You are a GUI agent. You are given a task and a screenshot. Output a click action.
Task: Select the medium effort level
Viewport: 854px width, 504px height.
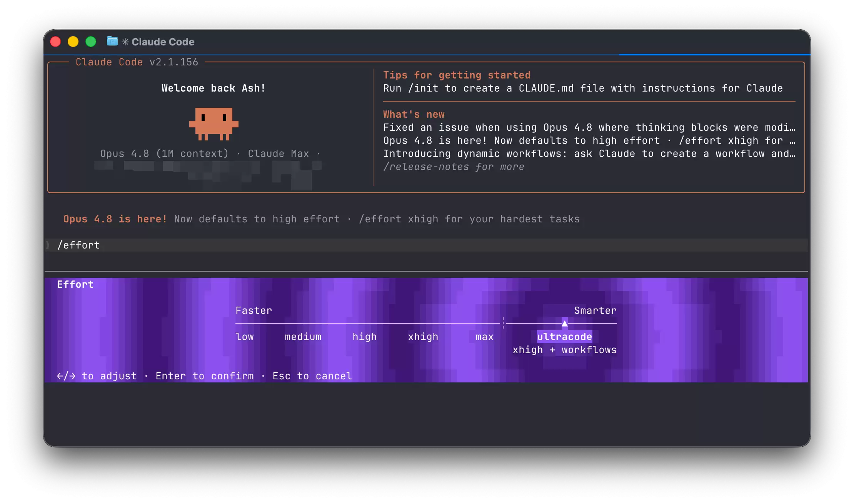pyautogui.click(x=303, y=337)
